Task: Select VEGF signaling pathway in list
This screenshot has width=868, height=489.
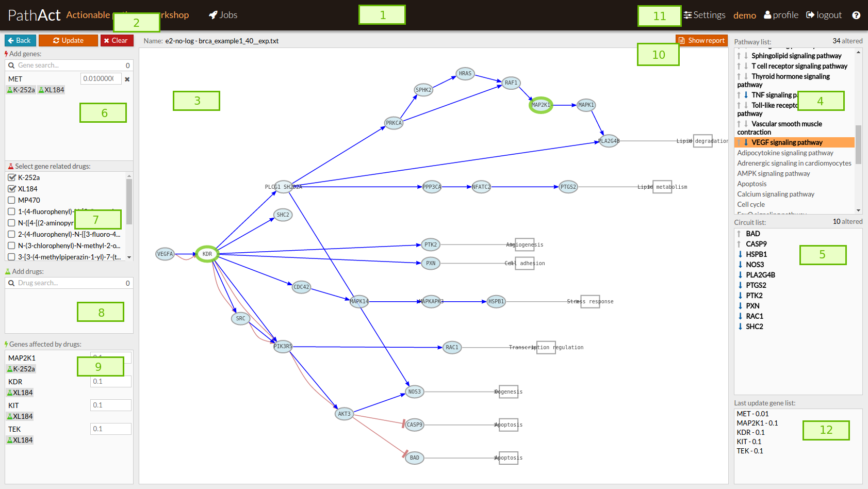Action: coord(794,142)
